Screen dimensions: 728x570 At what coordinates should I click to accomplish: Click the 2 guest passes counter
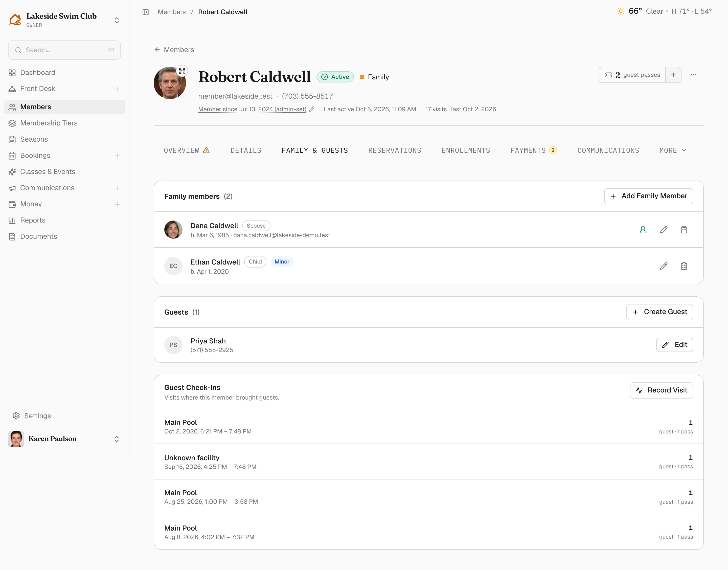click(632, 75)
